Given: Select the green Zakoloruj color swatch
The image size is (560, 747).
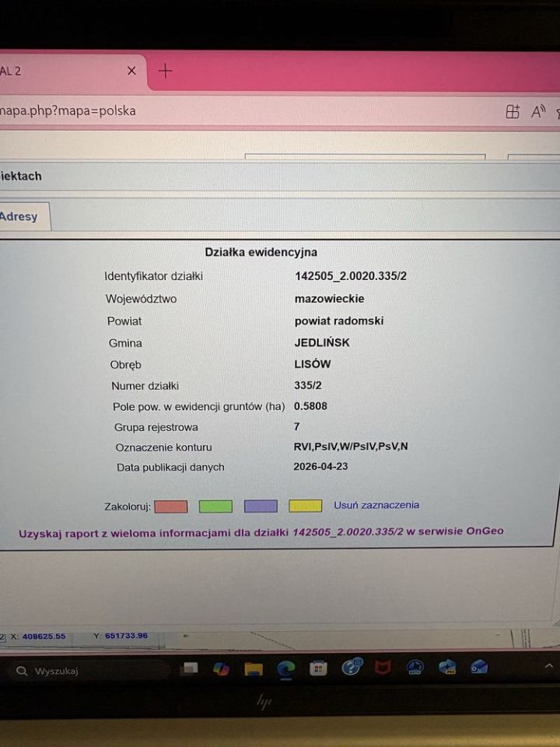Looking at the screenshot, I should pos(215,506).
